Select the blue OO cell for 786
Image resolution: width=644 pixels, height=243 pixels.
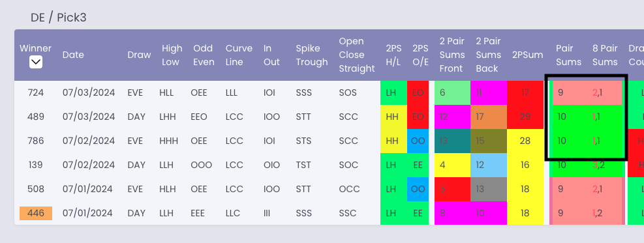418,141
